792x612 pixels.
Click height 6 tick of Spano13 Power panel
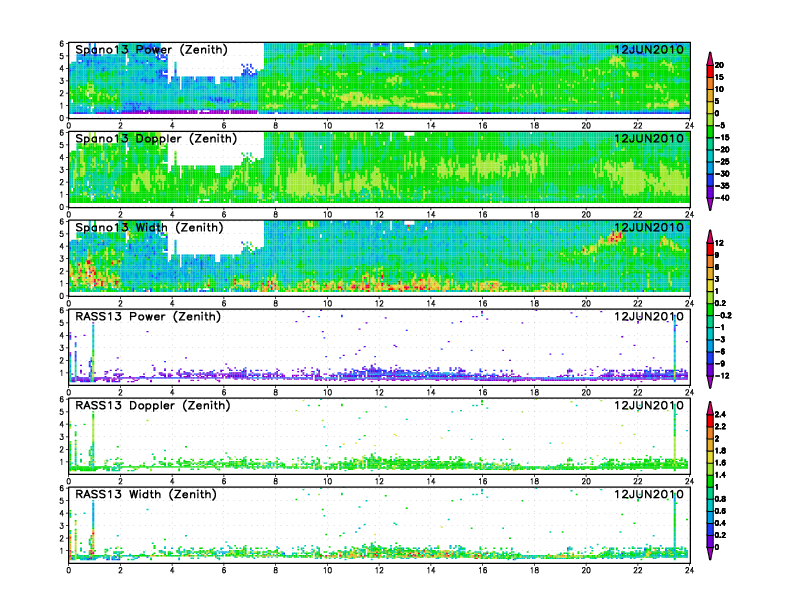pyautogui.click(x=62, y=44)
